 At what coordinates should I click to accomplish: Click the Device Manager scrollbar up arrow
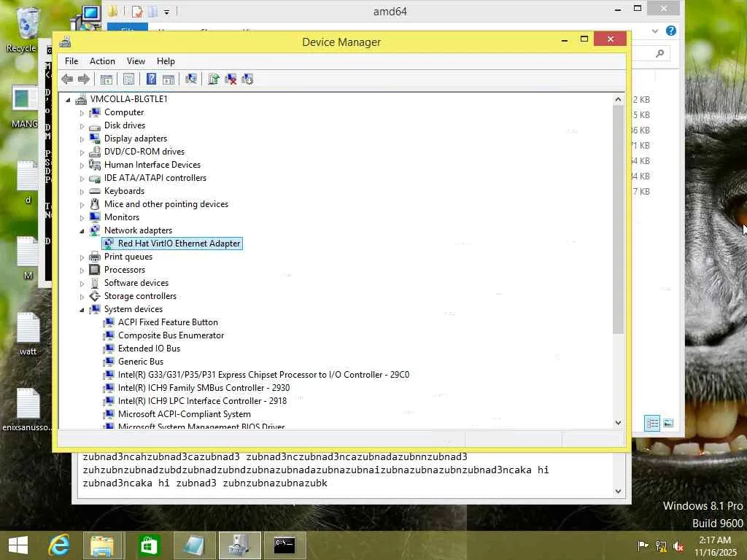pos(618,99)
